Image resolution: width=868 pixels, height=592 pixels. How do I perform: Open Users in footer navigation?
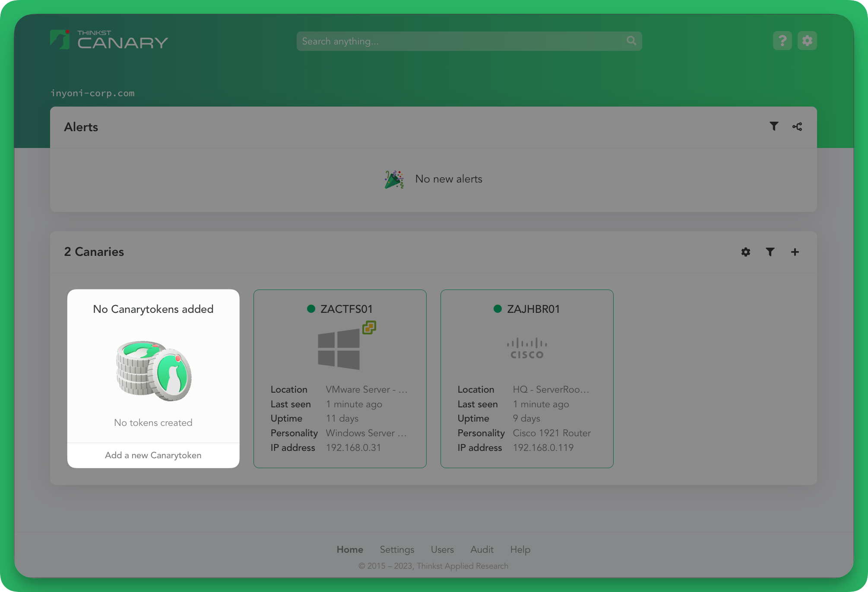(x=442, y=550)
